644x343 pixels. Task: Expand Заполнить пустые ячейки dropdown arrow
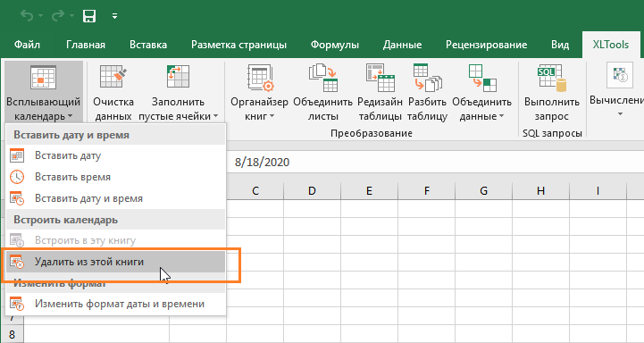(215, 117)
